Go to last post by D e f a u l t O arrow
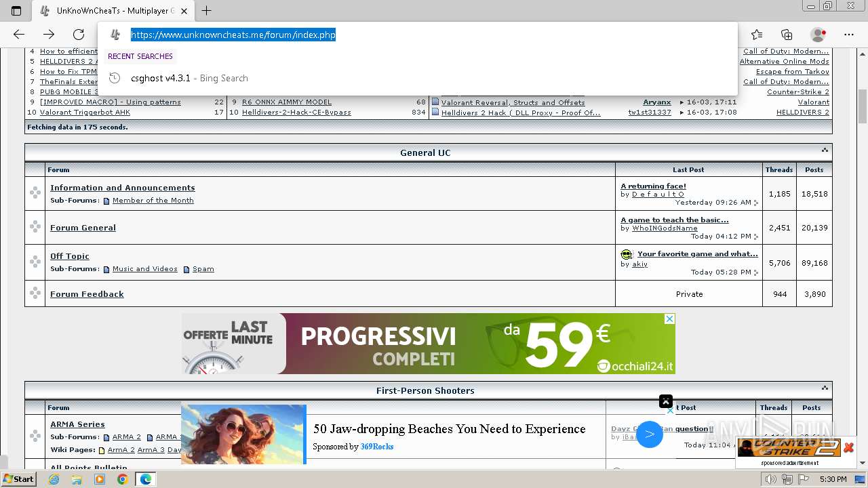 click(756, 203)
